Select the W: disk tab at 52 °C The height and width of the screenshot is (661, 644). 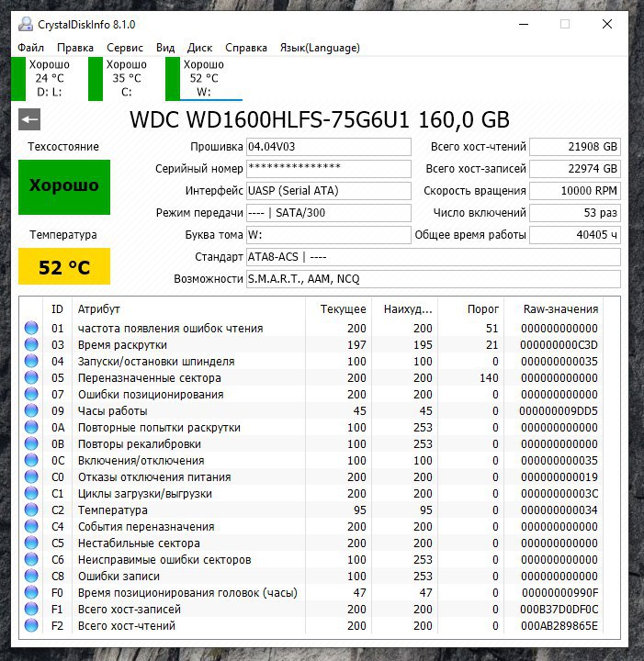pos(204,78)
